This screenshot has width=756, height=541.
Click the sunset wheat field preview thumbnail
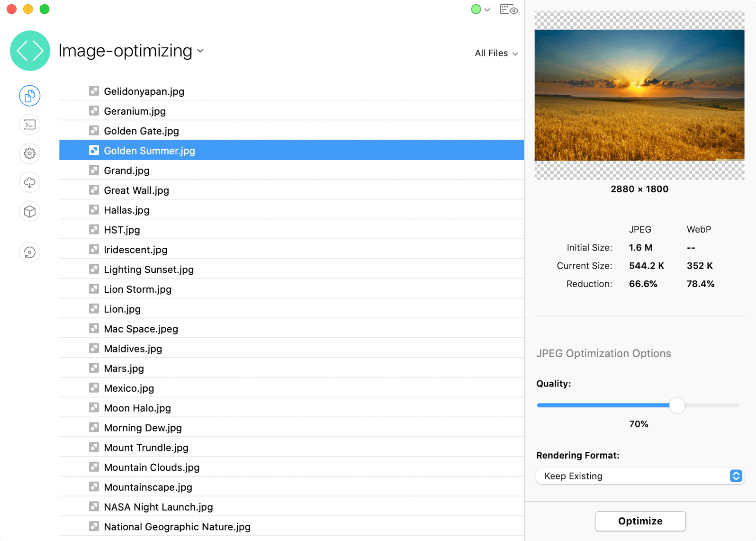point(639,95)
